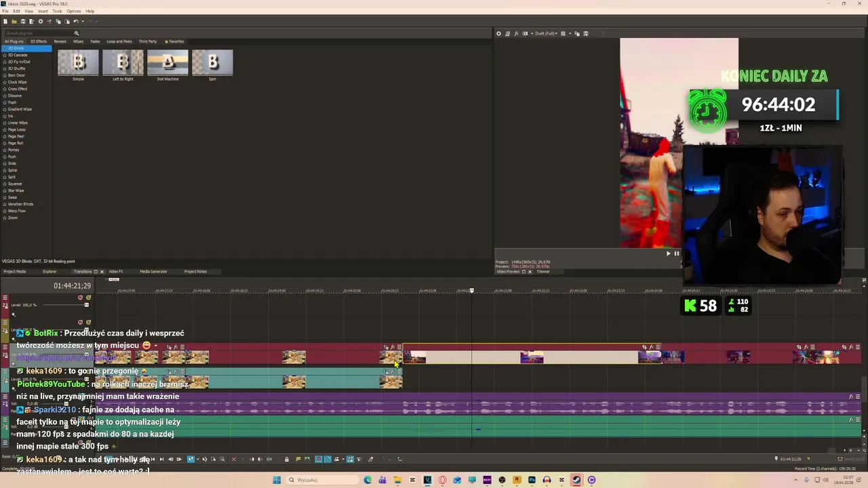Open project properties gear in main toolbar

pyautogui.click(x=41, y=21)
